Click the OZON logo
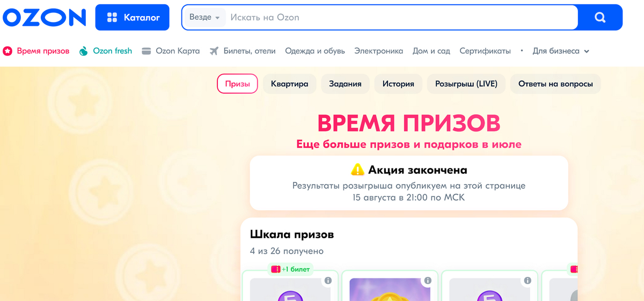 click(x=44, y=17)
